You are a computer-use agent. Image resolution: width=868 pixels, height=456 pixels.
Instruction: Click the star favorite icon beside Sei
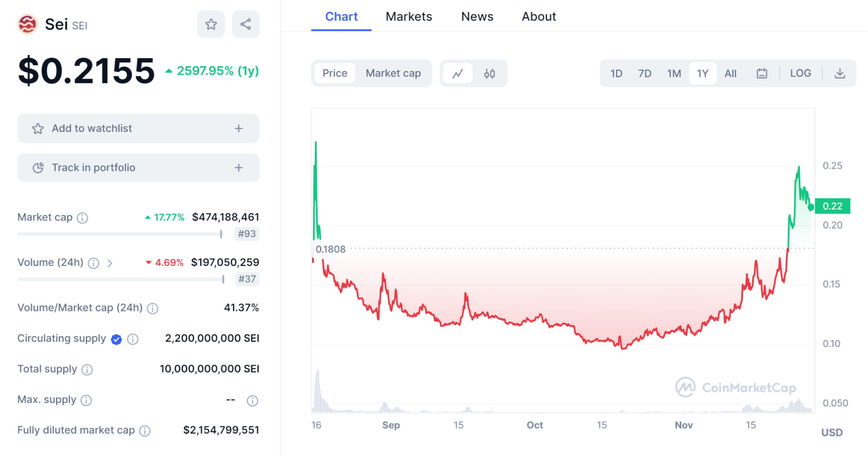coord(211,24)
